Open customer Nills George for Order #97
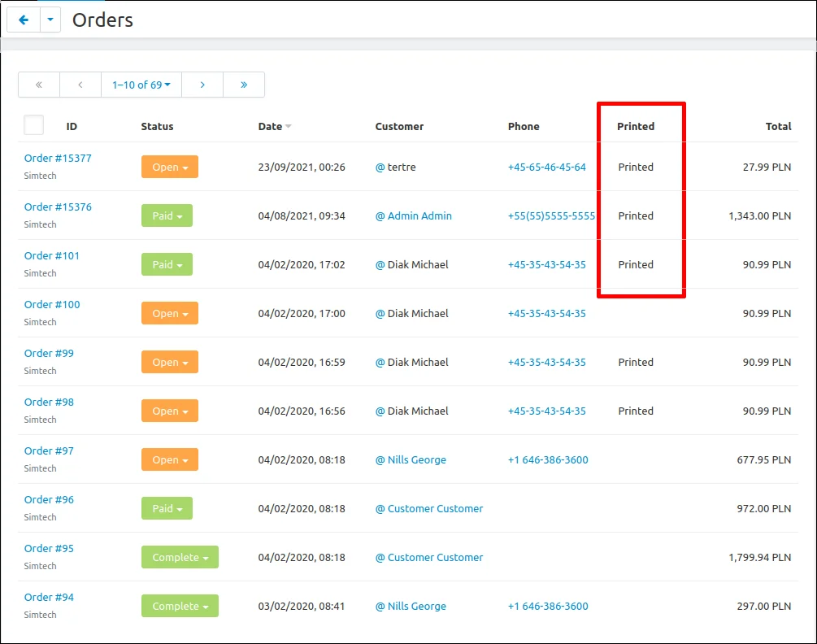Viewport: 817px width, 644px height. tap(416, 459)
